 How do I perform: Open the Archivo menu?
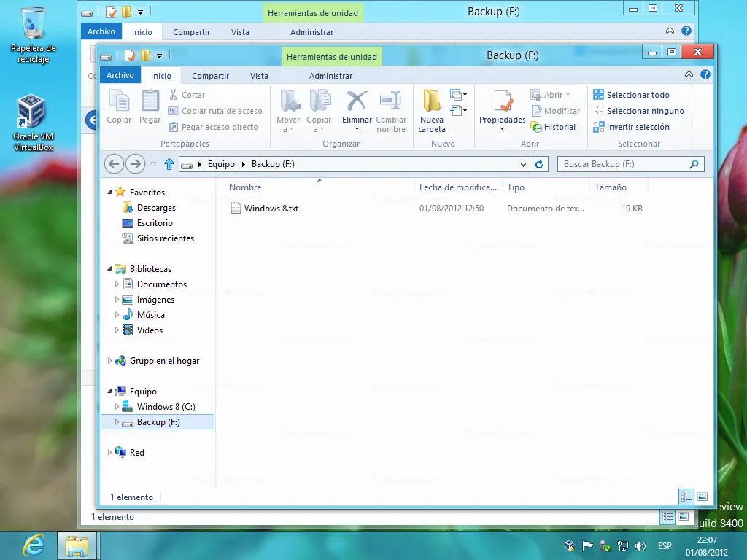tap(120, 75)
